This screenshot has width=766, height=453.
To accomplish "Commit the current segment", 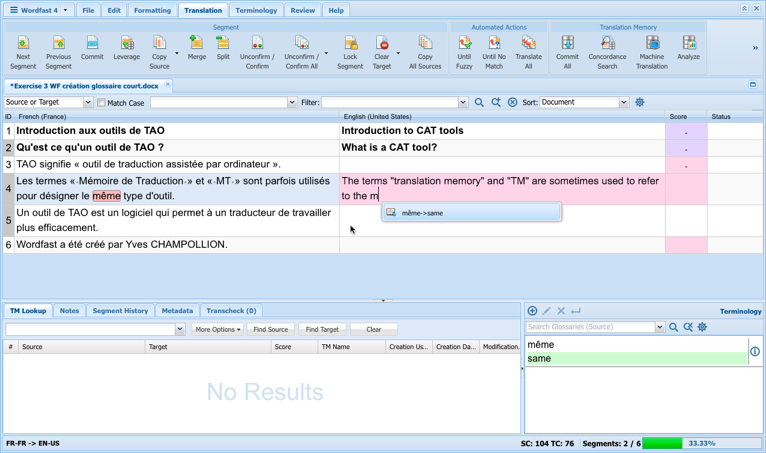I will pos(92,48).
